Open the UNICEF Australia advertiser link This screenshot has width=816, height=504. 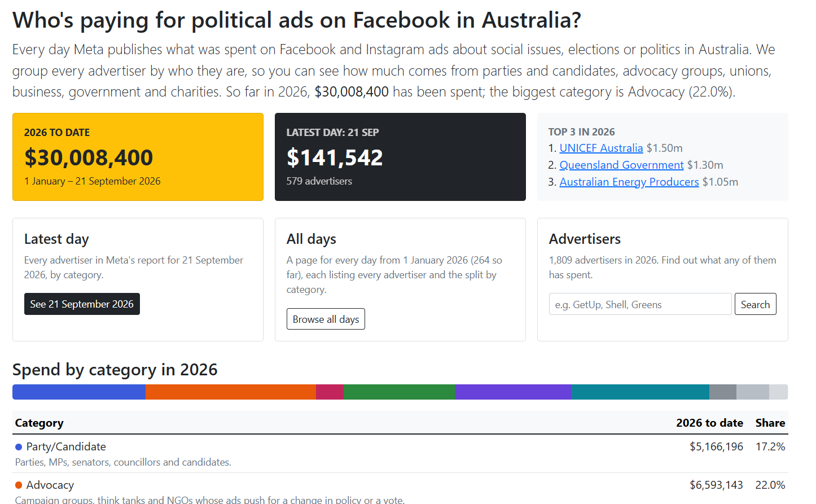tap(601, 148)
